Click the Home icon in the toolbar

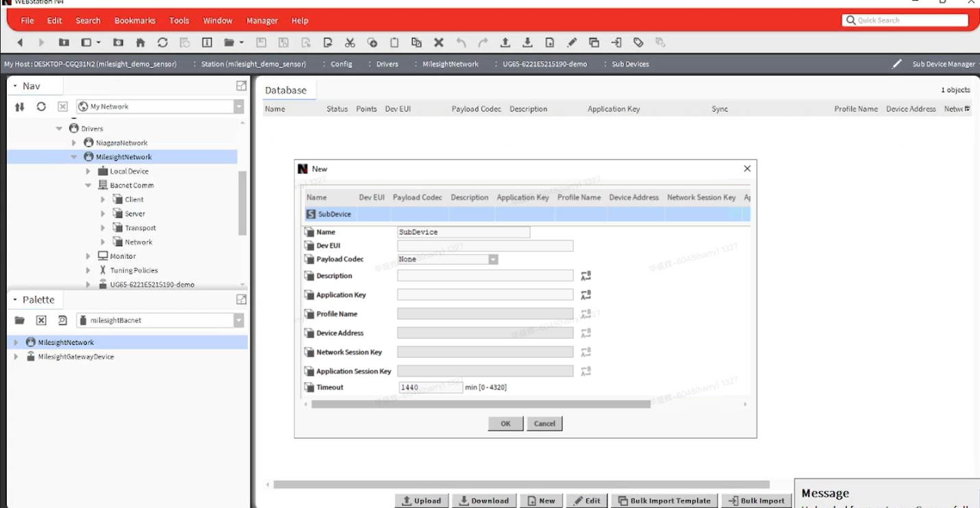pyautogui.click(x=140, y=42)
